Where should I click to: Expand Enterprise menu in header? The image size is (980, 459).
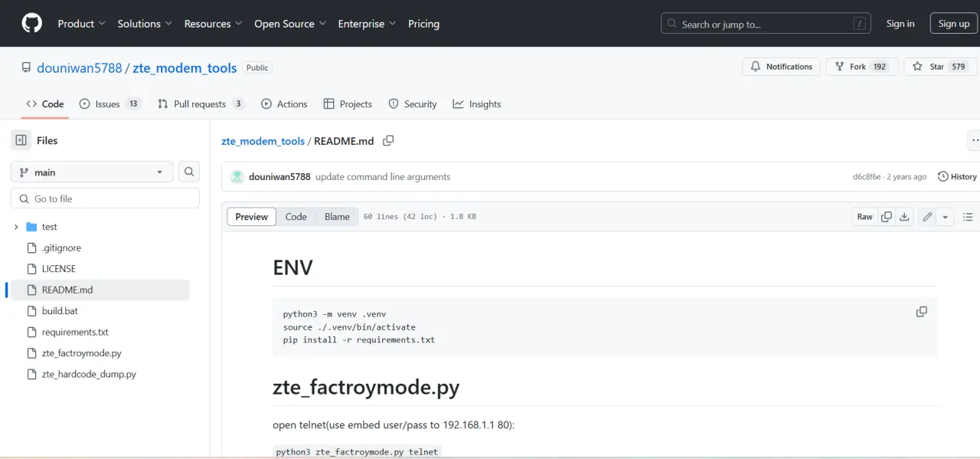[x=367, y=24]
